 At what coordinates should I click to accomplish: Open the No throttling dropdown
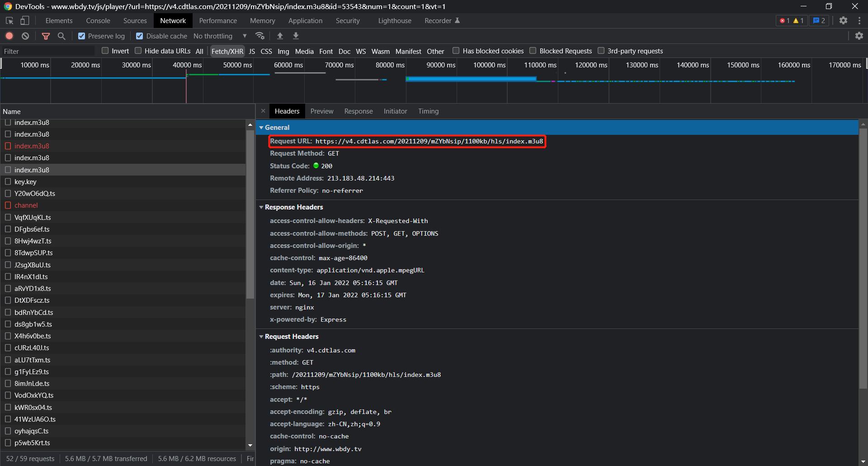(220, 36)
